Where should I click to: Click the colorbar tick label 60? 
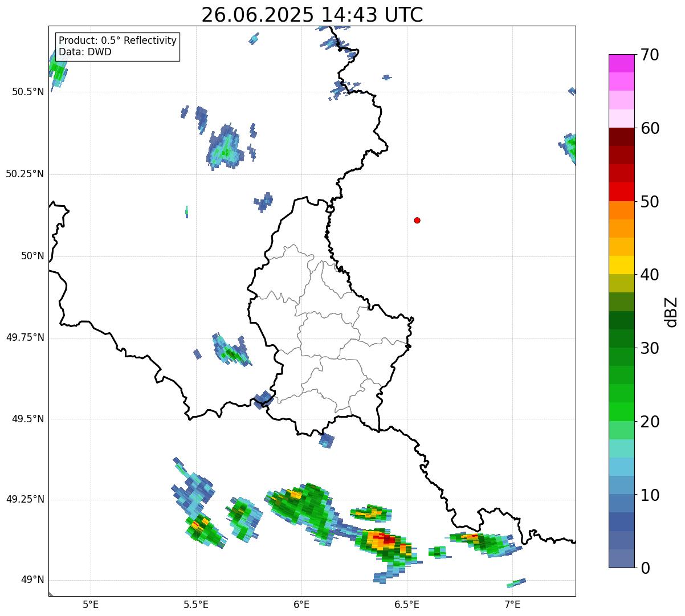pos(650,128)
